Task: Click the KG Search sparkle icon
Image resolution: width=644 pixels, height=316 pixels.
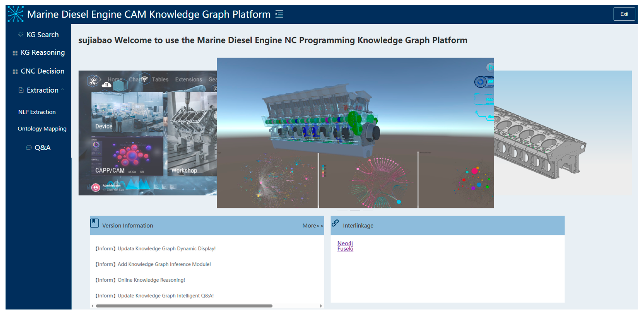Action: pos(21,34)
